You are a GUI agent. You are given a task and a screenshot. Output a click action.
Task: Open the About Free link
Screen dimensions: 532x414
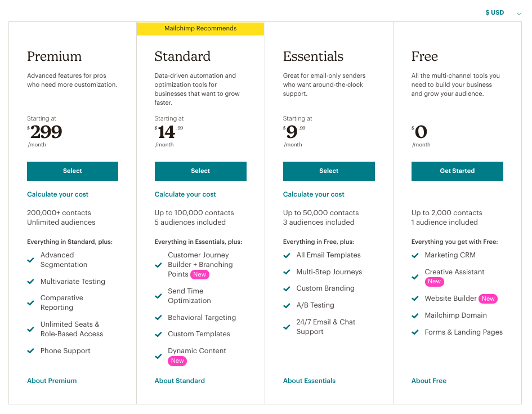point(429,381)
